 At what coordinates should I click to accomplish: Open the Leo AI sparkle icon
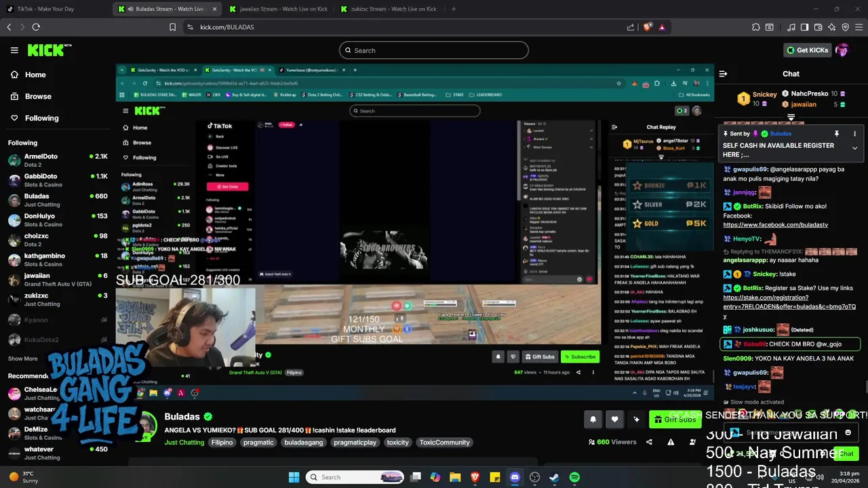[831, 27]
